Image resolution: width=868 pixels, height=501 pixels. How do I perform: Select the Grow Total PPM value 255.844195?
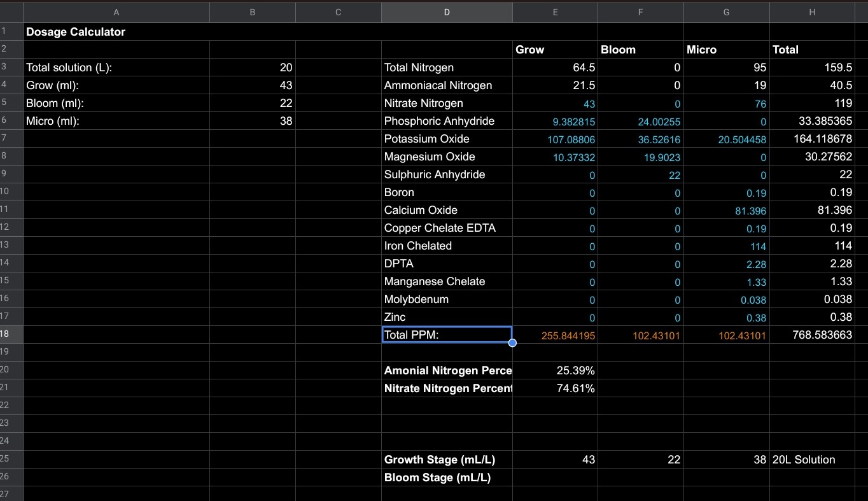click(x=555, y=335)
